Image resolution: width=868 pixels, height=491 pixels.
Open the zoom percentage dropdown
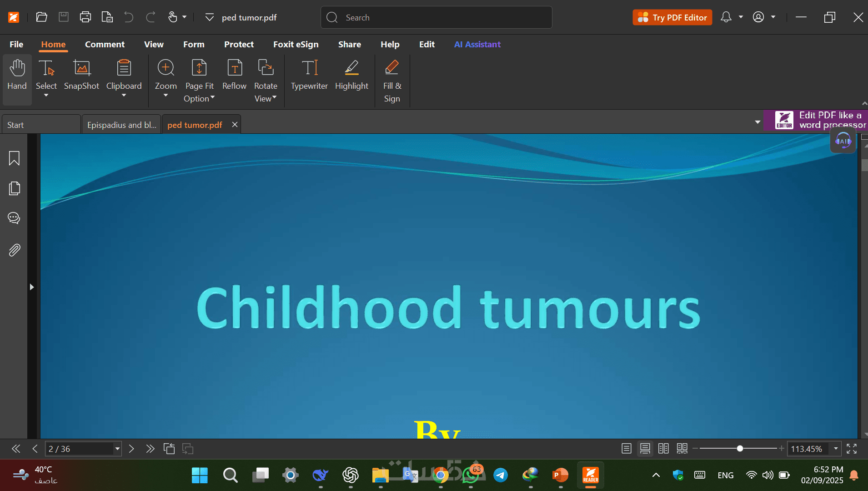[x=836, y=449]
